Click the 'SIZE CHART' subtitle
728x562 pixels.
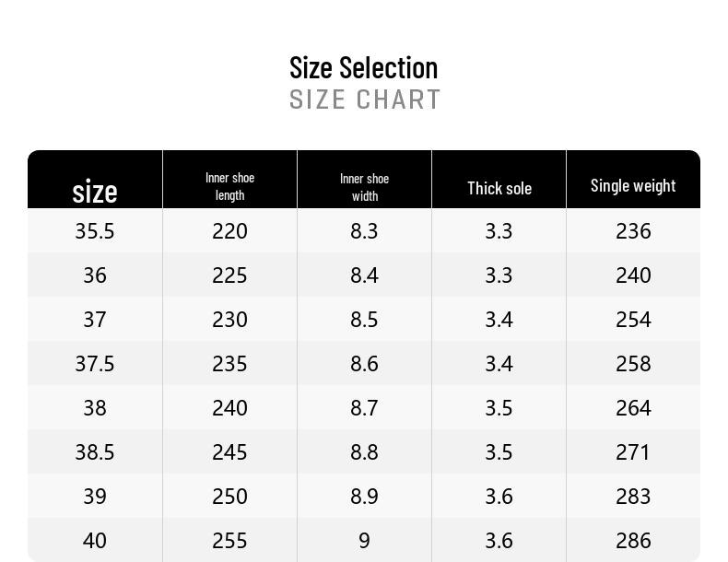[365, 100]
